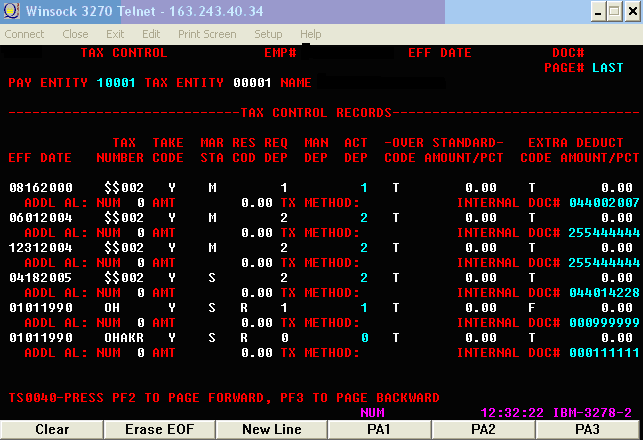Viewport: 643px width, 440px height.
Task: Click internal doc number 000111111
Action: (603, 353)
